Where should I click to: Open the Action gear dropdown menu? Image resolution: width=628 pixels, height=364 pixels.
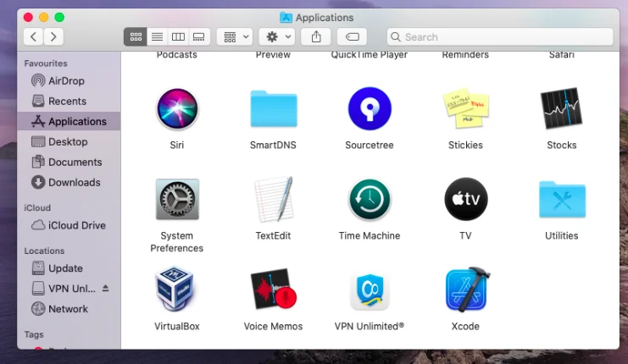pyautogui.click(x=276, y=36)
